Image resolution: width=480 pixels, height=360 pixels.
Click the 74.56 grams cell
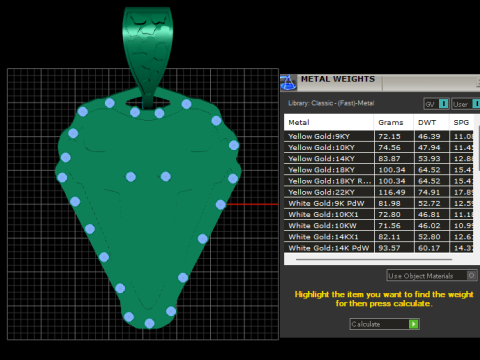tap(394, 147)
